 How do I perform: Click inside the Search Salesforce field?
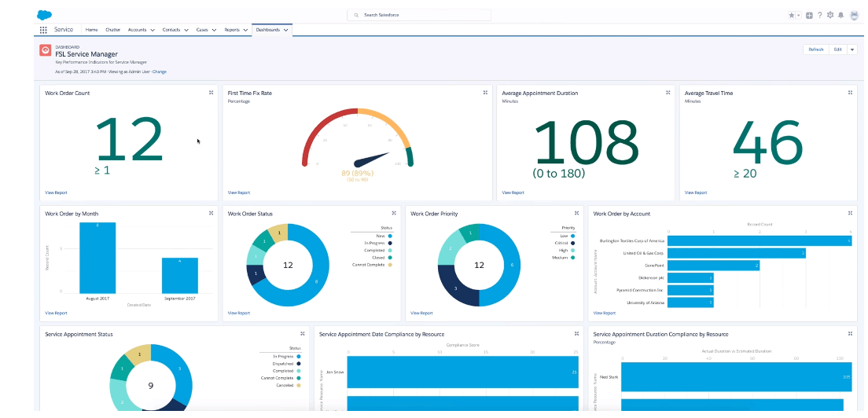tap(419, 15)
